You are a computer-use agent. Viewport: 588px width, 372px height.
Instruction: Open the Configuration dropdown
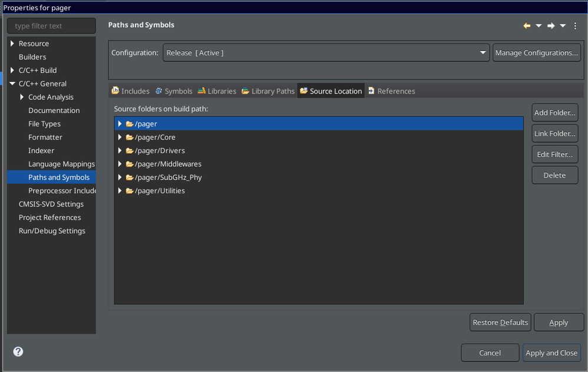tap(326, 53)
